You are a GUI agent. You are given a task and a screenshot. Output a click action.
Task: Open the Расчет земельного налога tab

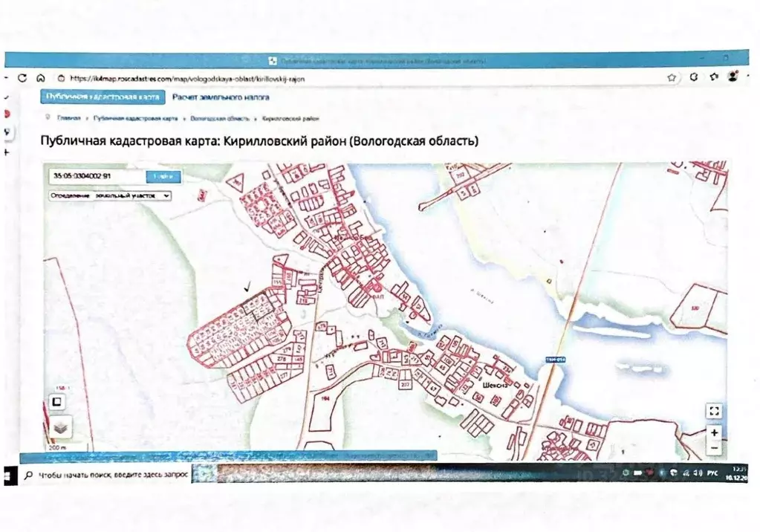(221, 97)
